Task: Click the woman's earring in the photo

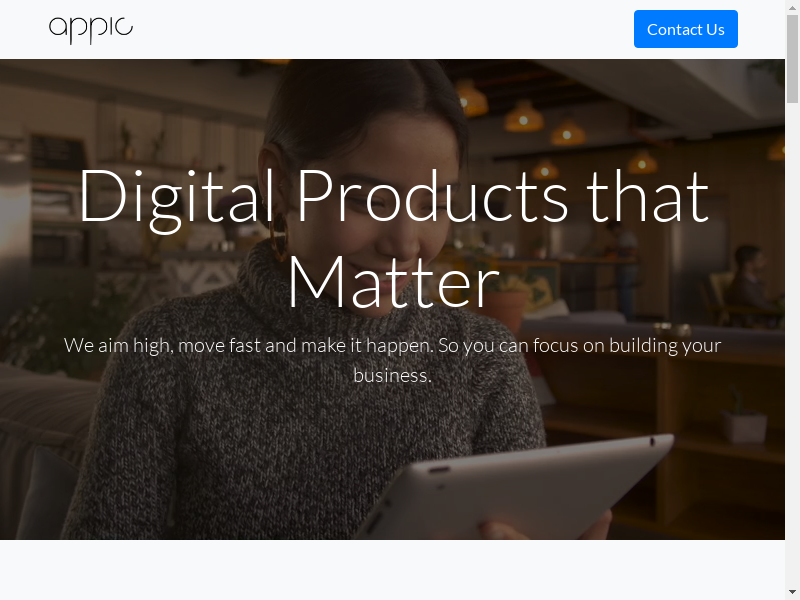Action: (278, 236)
